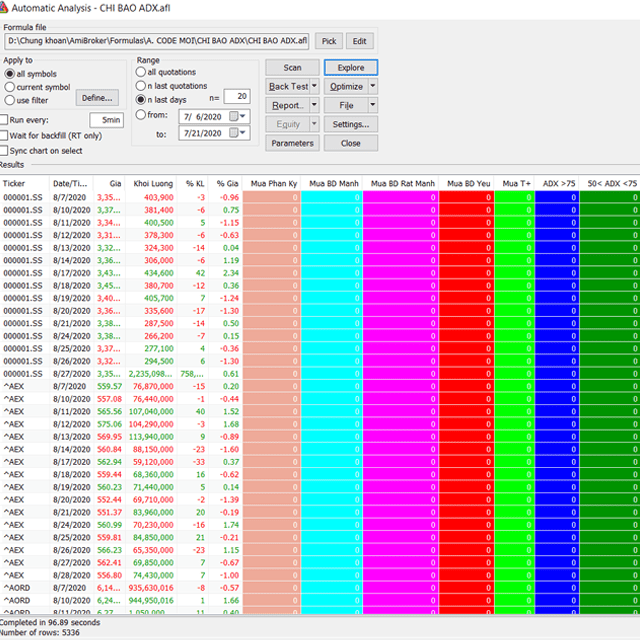Click the Explore button
The image size is (640, 640).
point(351,67)
